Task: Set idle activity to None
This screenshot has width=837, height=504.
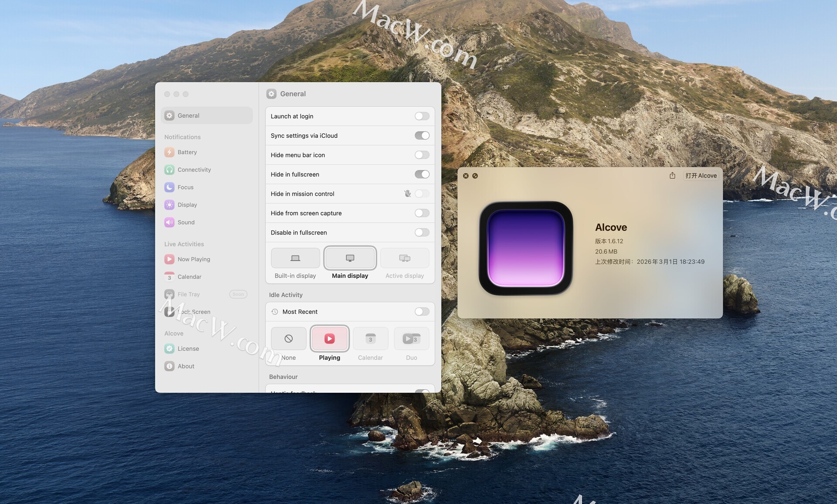Action: click(288, 339)
